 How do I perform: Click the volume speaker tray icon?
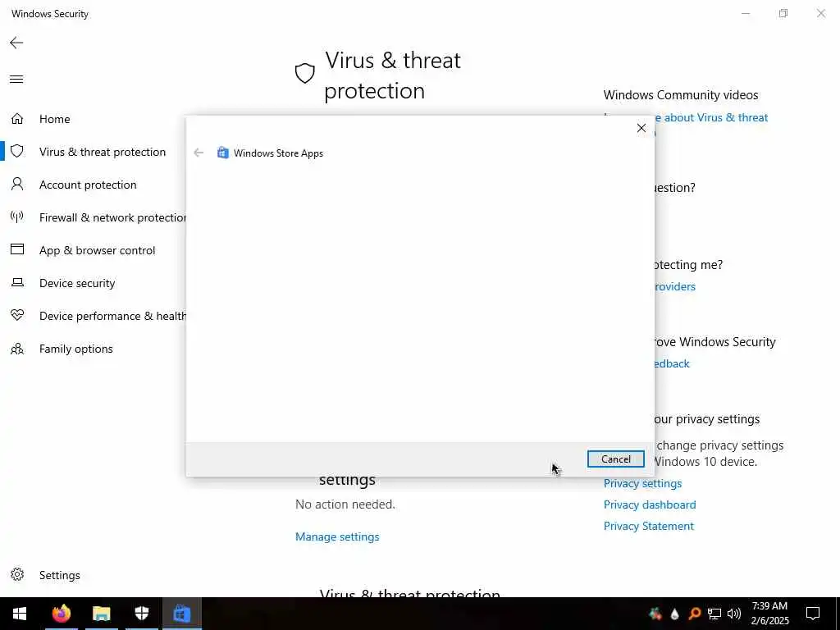(734, 614)
